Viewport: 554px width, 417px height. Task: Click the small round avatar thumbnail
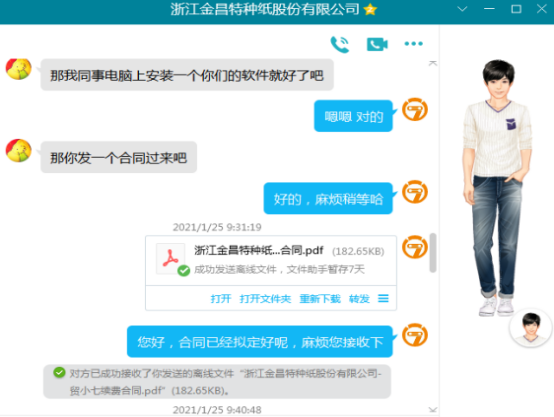pyautogui.click(x=531, y=328)
